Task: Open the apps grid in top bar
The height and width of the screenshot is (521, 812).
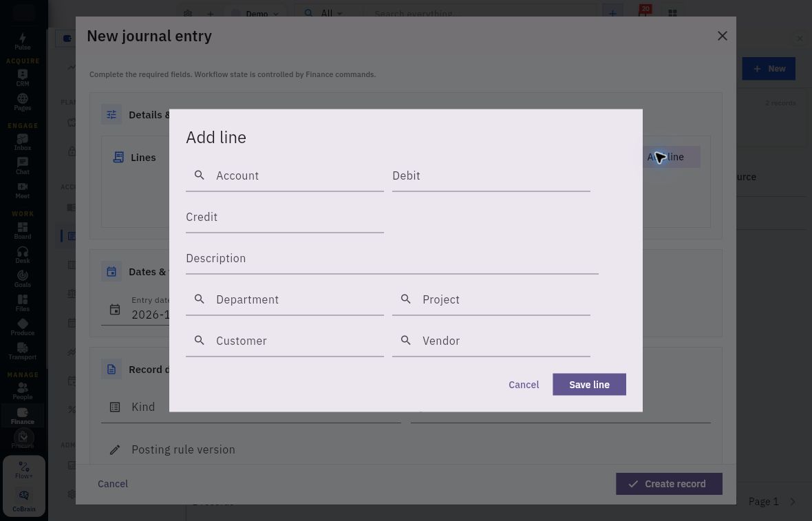Action: [x=672, y=14]
